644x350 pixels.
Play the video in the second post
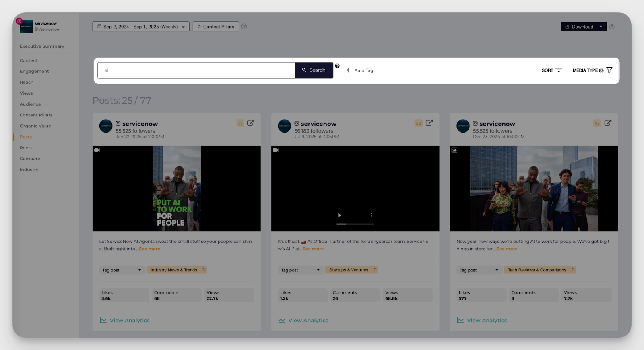[x=339, y=215]
